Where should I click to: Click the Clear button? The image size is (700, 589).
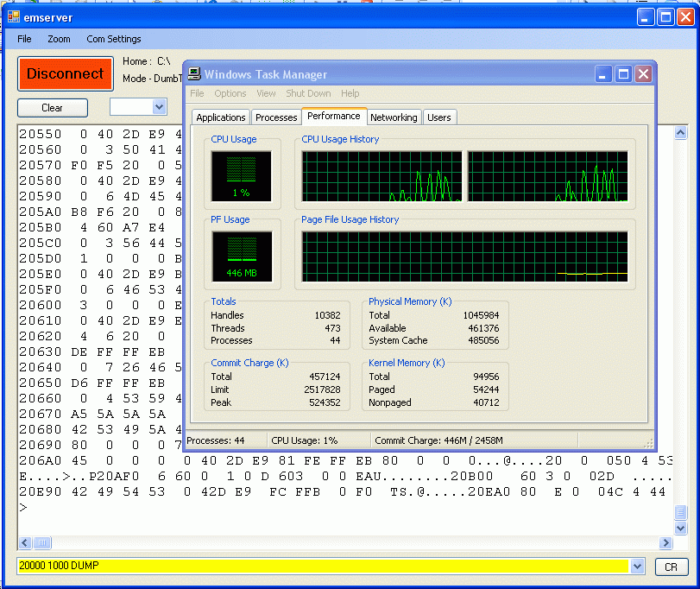(x=53, y=108)
